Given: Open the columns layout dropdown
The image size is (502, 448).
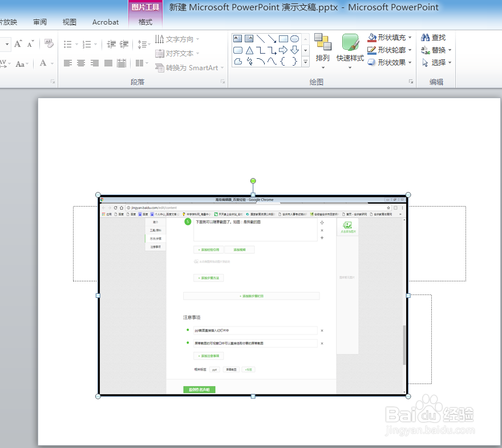Looking at the screenshot, I should 141,63.
